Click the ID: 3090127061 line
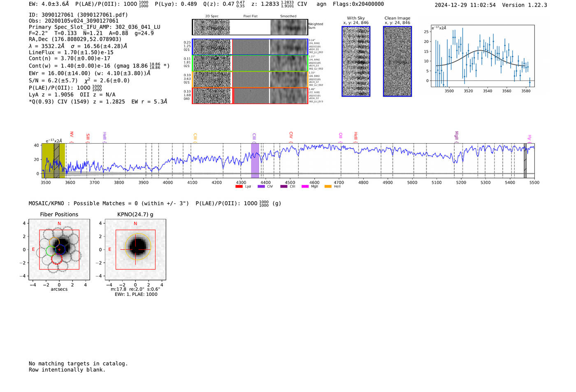The height and width of the screenshot is (392, 576). [78, 15]
